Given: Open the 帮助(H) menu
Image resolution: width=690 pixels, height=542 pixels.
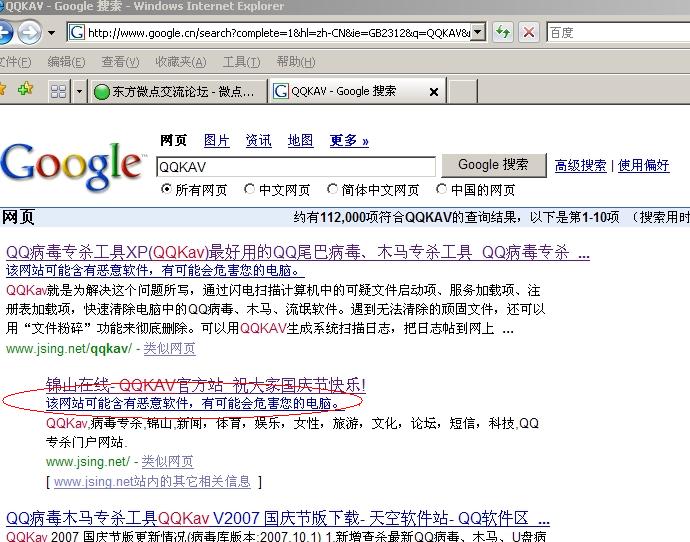Looking at the screenshot, I should pyautogui.click(x=296, y=62).
